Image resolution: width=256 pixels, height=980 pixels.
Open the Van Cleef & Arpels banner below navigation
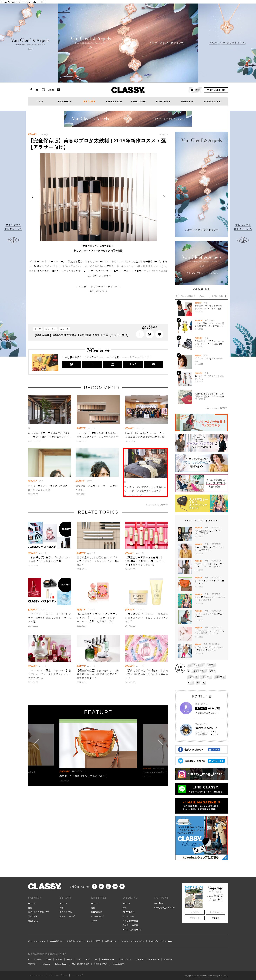(x=128, y=119)
